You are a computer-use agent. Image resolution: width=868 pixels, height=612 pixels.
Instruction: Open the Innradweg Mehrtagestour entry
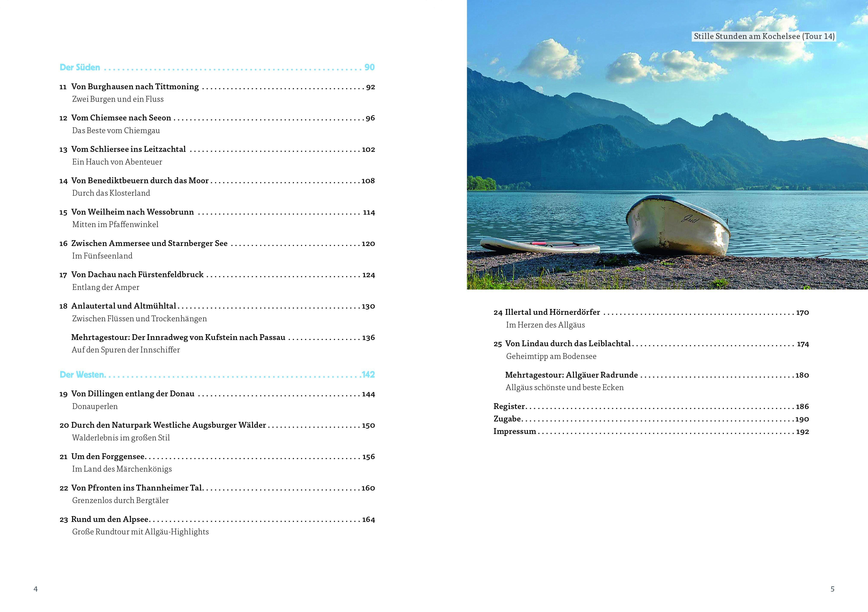pos(178,337)
